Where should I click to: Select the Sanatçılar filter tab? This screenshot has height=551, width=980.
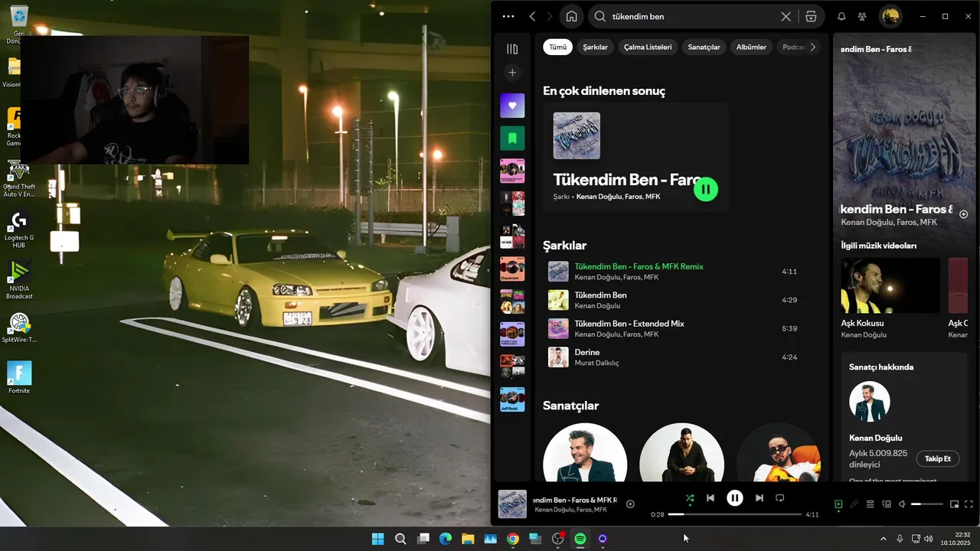704,47
